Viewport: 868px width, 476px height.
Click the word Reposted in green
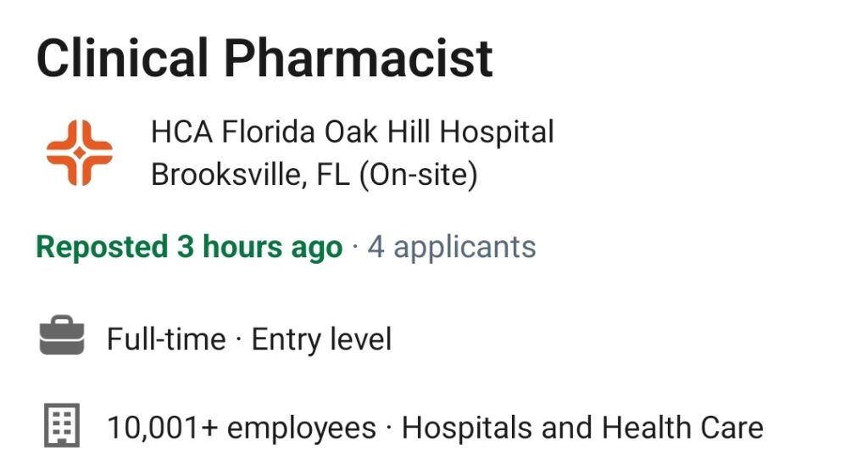(x=103, y=247)
